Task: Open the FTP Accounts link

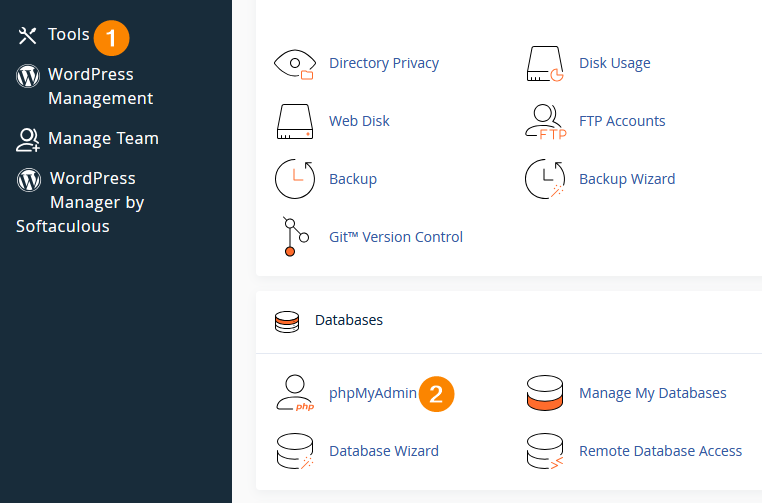Action: [622, 121]
